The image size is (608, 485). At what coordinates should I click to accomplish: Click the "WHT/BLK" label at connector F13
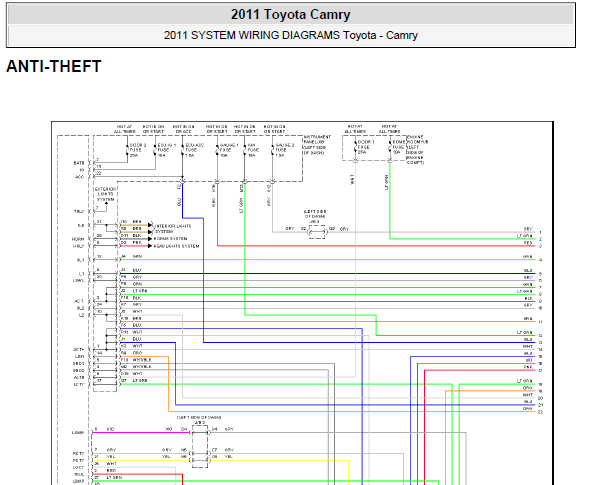coord(142,360)
